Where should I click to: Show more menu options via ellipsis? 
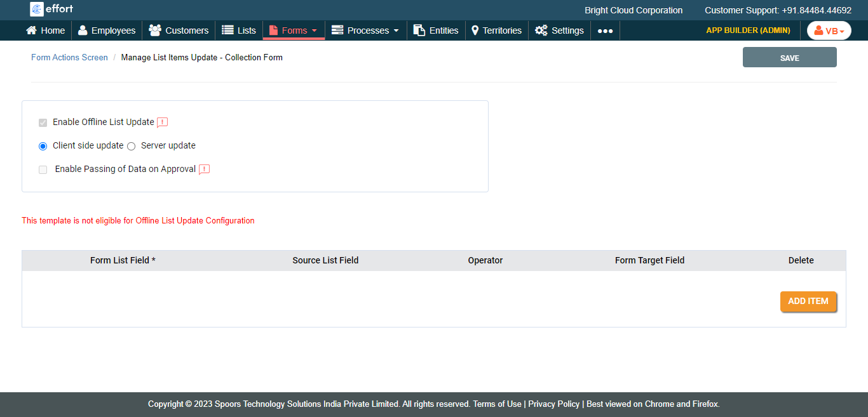coord(605,30)
